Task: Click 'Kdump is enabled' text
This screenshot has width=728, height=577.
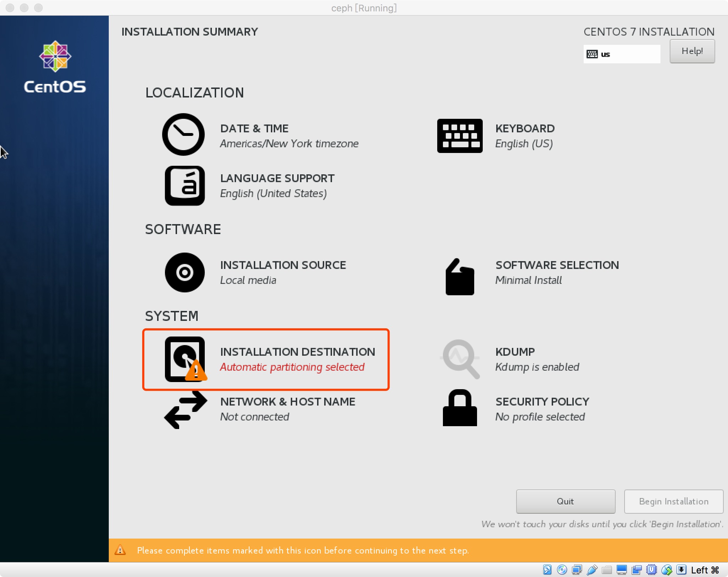Action: point(537,367)
